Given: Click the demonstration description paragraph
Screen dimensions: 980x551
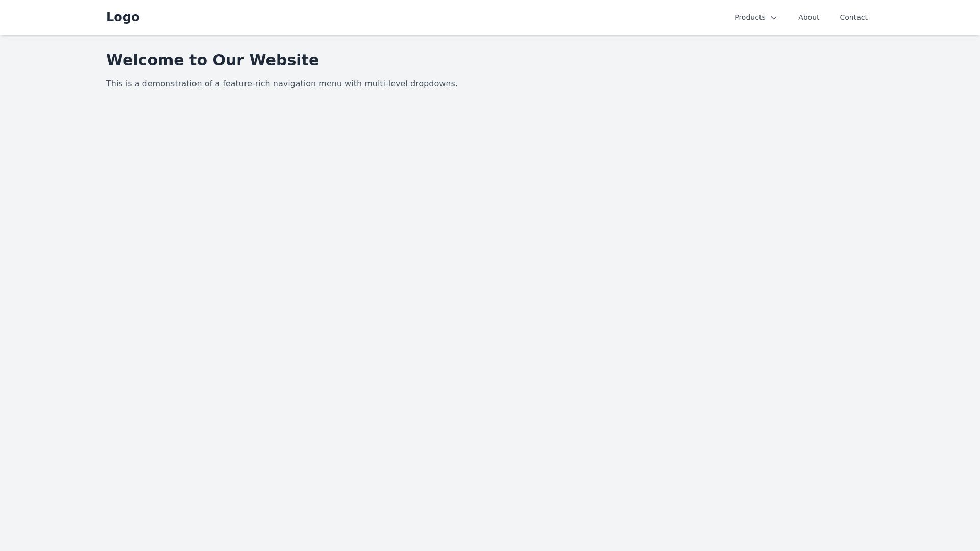Looking at the screenshot, I should coord(282,83).
